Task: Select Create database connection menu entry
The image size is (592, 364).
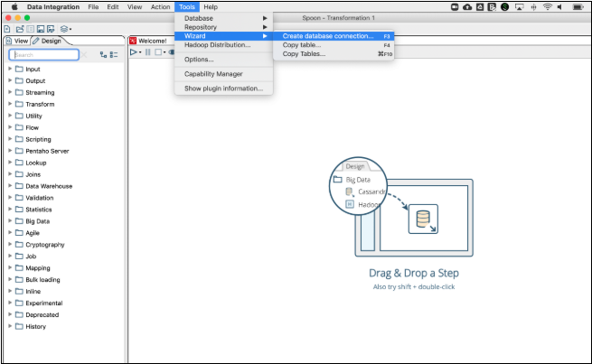Action: click(326, 36)
